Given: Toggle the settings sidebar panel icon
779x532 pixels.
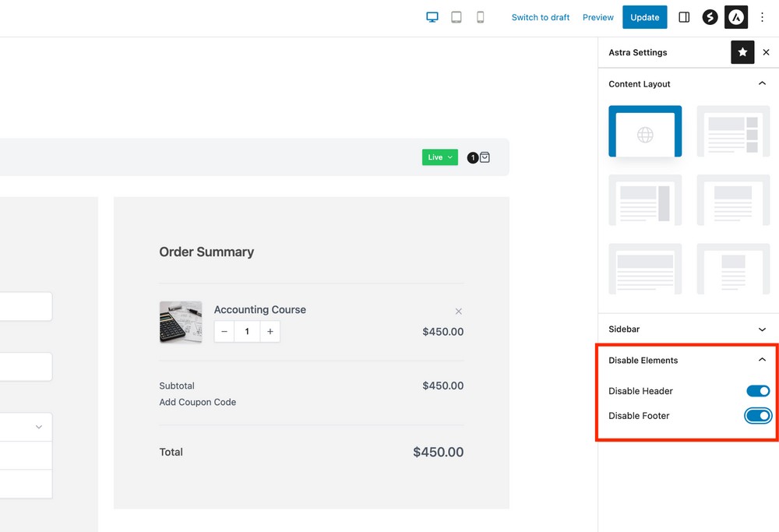Looking at the screenshot, I should point(683,16).
